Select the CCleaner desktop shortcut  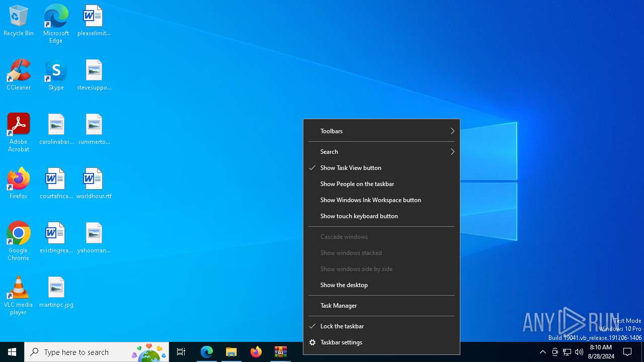[x=19, y=75]
